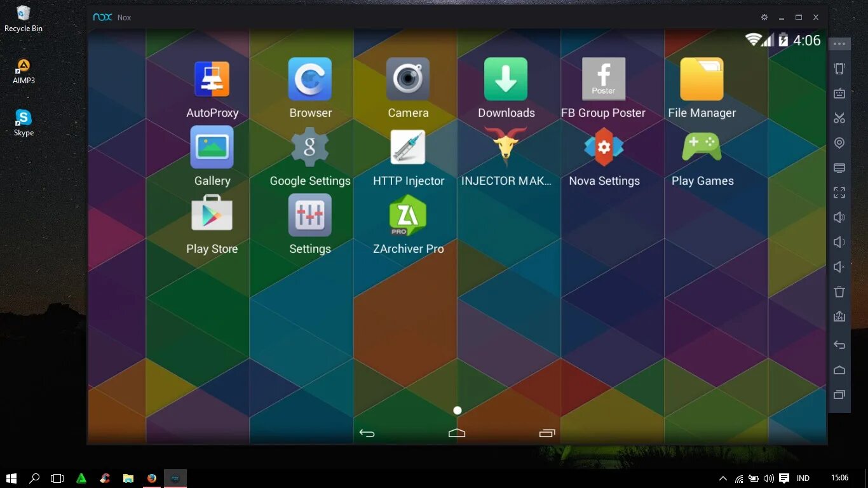Show hidden system tray icons
The width and height of the screenshot is (868, 488).
click(722, 478)
